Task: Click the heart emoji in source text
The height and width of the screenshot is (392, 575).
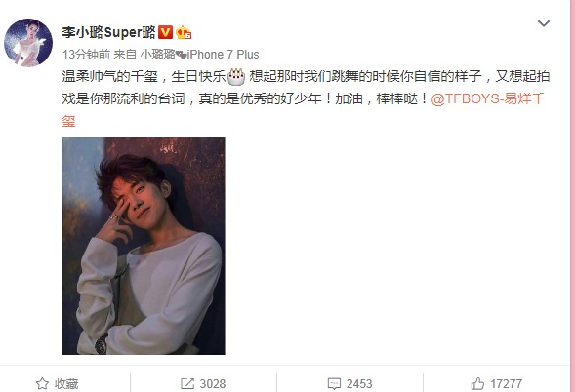Action: coord(182,55)
